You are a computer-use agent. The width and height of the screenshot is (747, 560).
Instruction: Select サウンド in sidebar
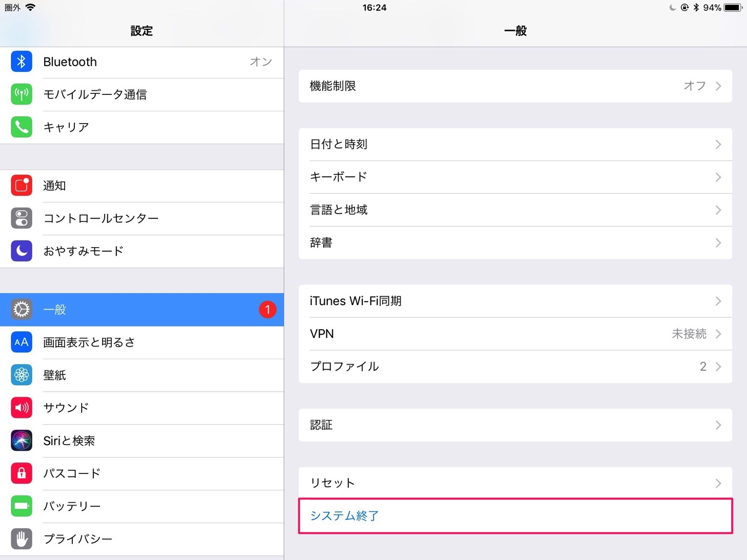[x=142, y=408]
